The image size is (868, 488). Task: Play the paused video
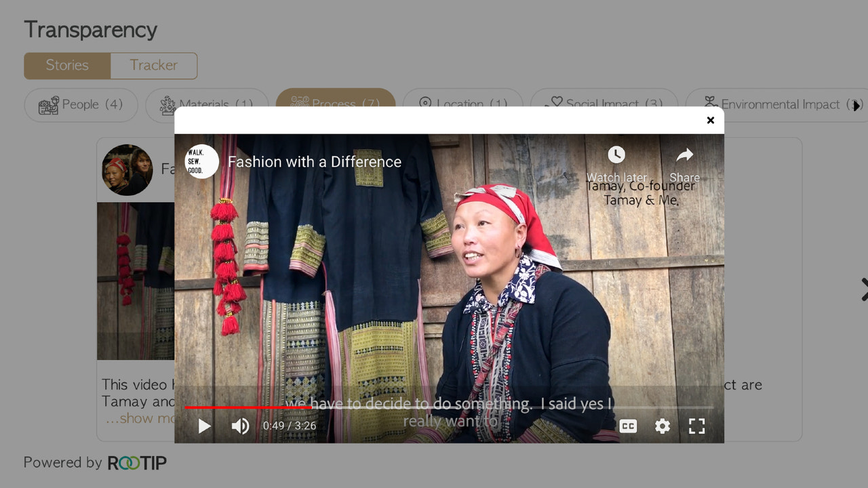[203, 426]
